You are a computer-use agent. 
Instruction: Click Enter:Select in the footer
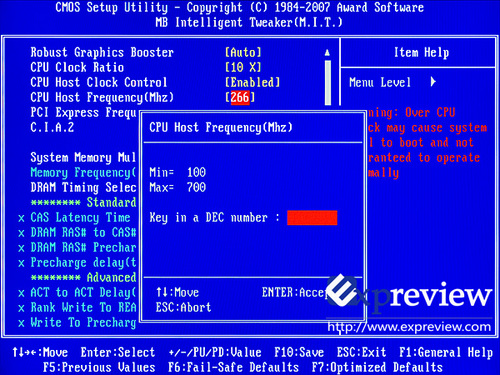point(118,353)
